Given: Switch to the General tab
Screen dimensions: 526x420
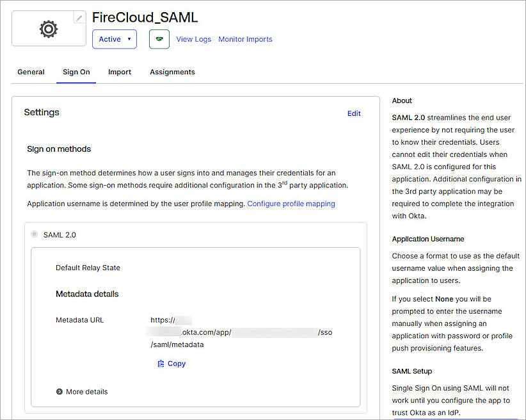Looking at the screenshot, I should (x=31, y=72).
